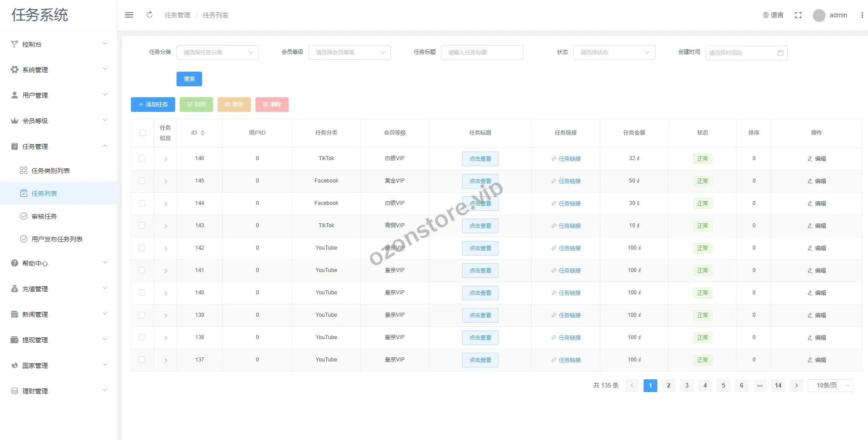Click the refresh icon in header
The width and height of the screenshot is (868, 440).
point(150,15)
